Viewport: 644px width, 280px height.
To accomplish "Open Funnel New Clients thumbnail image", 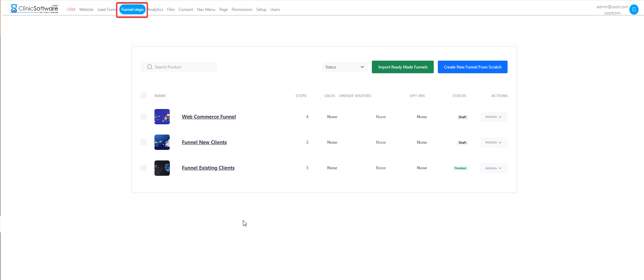I will (162, 142).
